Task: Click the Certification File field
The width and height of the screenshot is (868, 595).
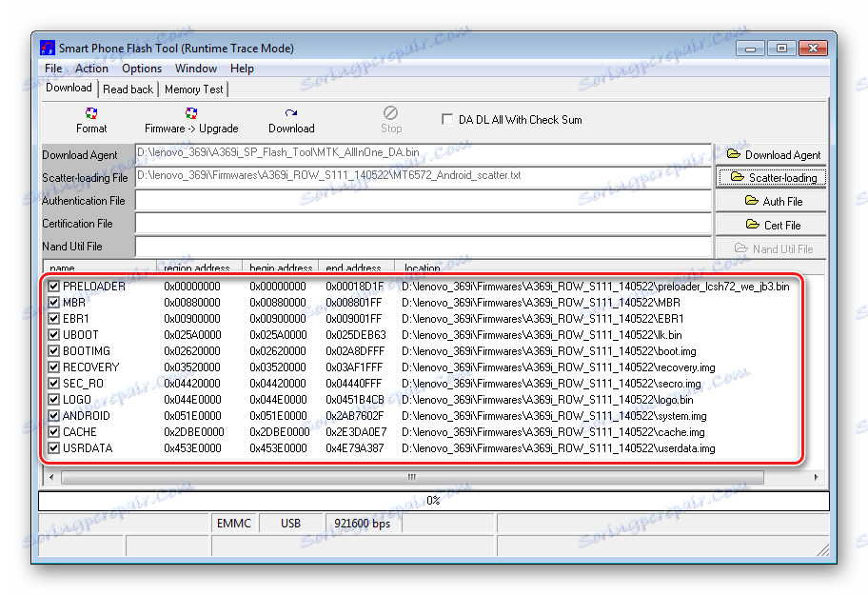Action: coord(423,224)
